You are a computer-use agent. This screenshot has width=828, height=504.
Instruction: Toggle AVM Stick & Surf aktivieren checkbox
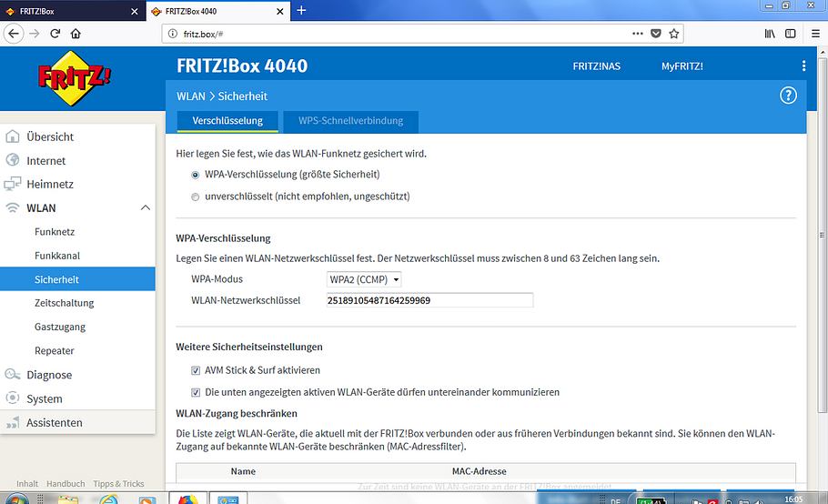click(x=196, y=370)
